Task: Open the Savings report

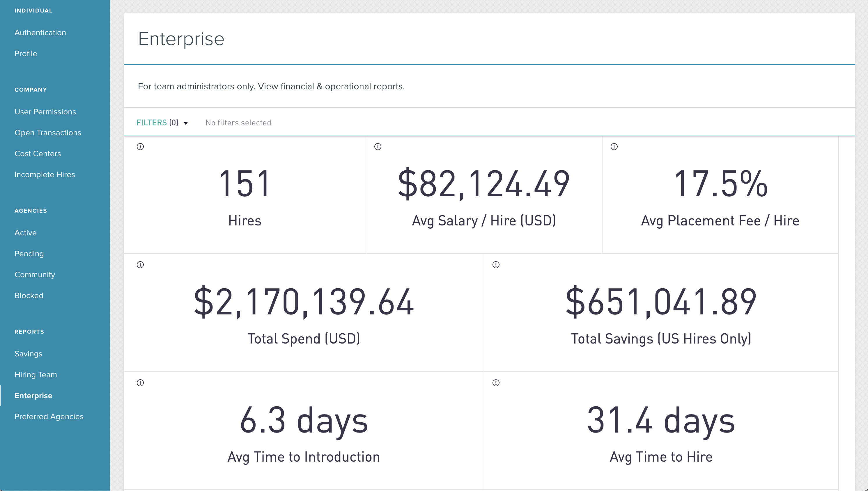Action: point(28,354)
